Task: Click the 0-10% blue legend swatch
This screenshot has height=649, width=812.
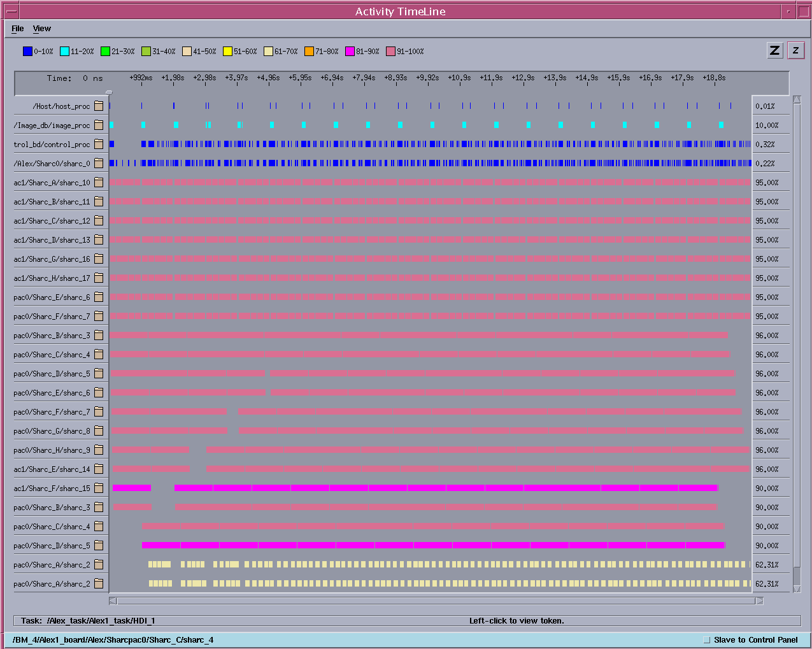Action: point(27,52)
